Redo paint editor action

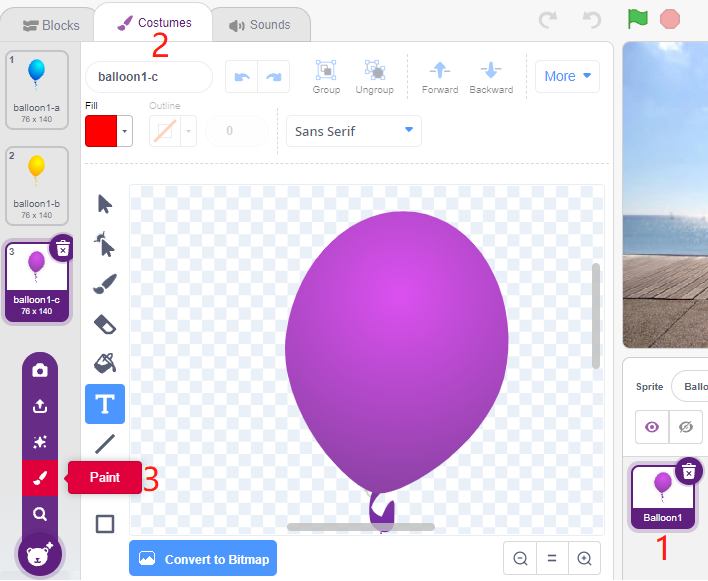tap(274, 77)
